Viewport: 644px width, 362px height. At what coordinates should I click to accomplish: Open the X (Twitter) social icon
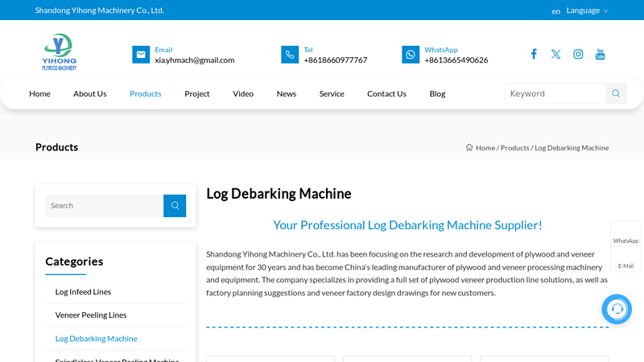click(x=555, y=54)
